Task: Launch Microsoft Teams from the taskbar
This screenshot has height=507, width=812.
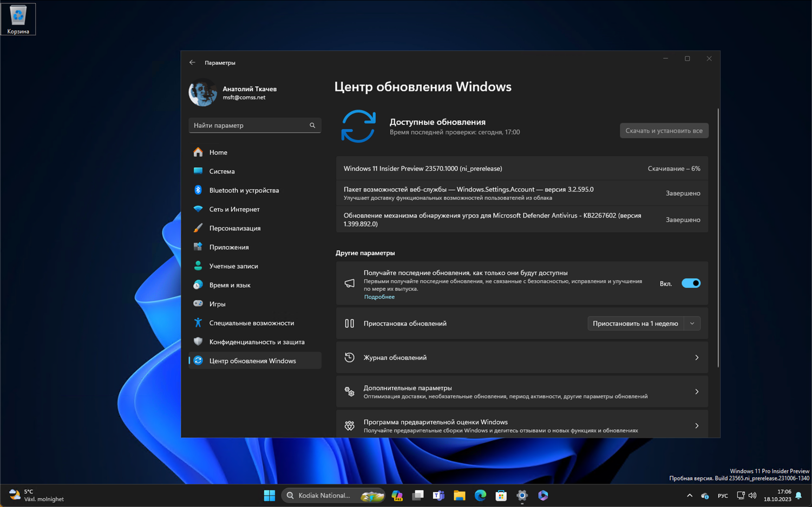Action: (438, 495)
